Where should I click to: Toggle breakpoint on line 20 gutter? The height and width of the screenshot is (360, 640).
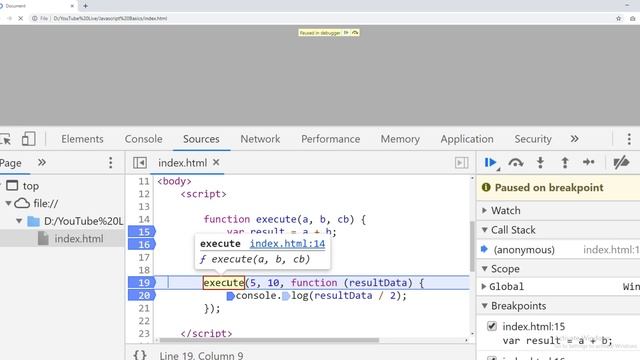click(x=141, y=295)
